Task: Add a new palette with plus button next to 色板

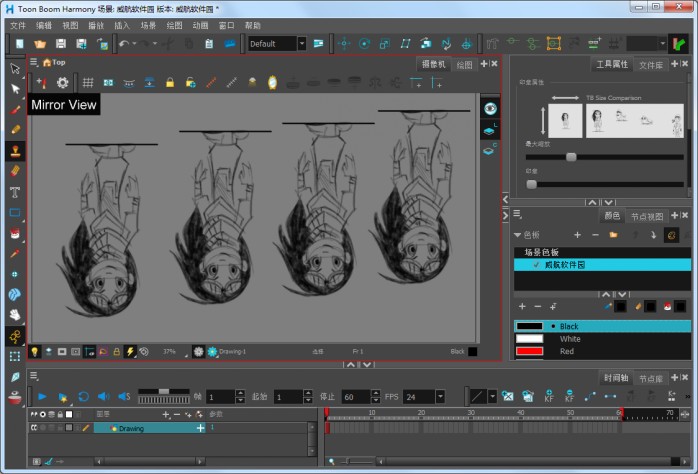Action: point(577,235)
